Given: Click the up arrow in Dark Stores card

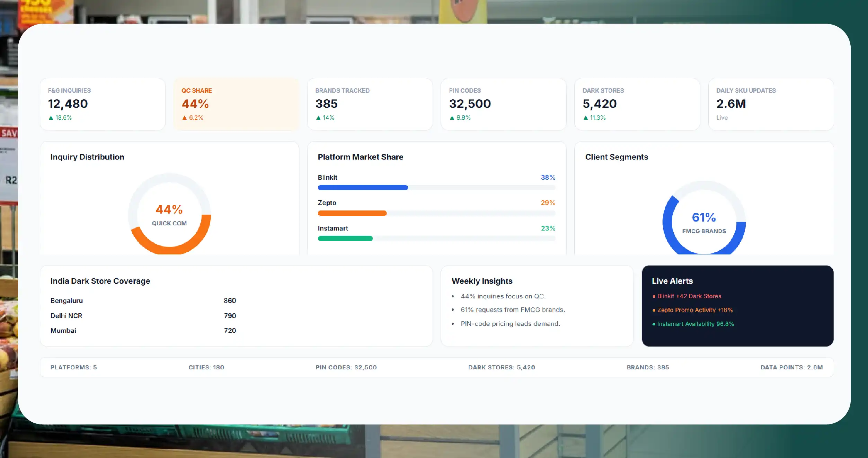Looking at the screenshot, I should tap(586, 118).
